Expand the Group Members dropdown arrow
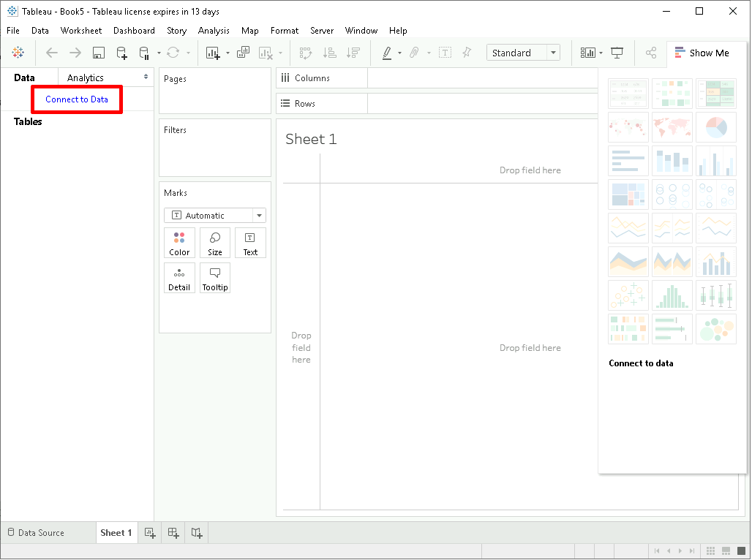The image size is (752, 560). click(x=429, y=53)
